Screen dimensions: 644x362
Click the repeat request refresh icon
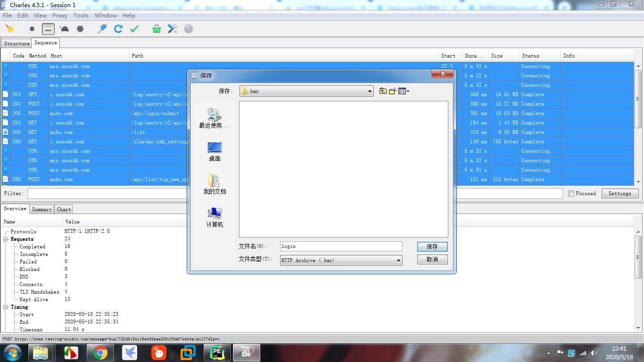118,29
